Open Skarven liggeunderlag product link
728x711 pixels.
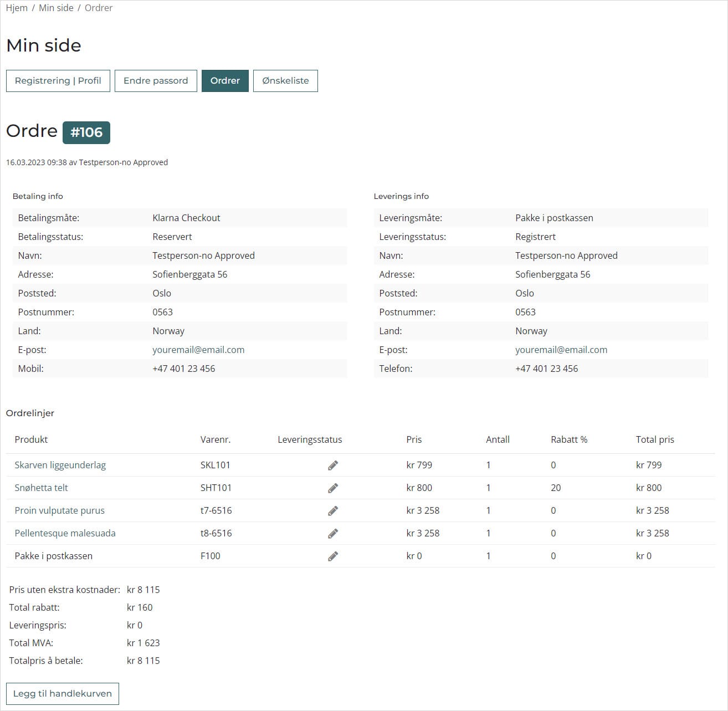(60, 465)
